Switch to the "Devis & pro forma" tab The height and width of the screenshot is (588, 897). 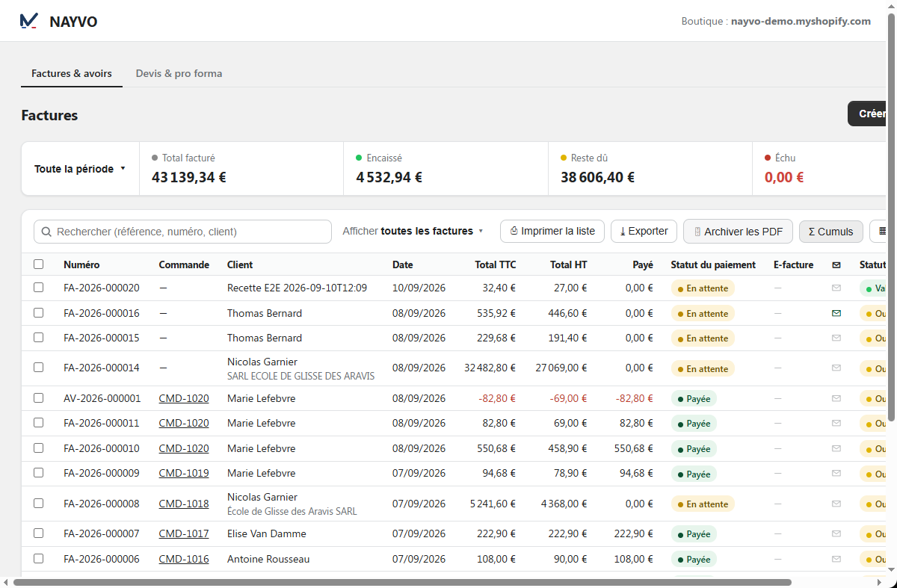click(x=179, y=73)
